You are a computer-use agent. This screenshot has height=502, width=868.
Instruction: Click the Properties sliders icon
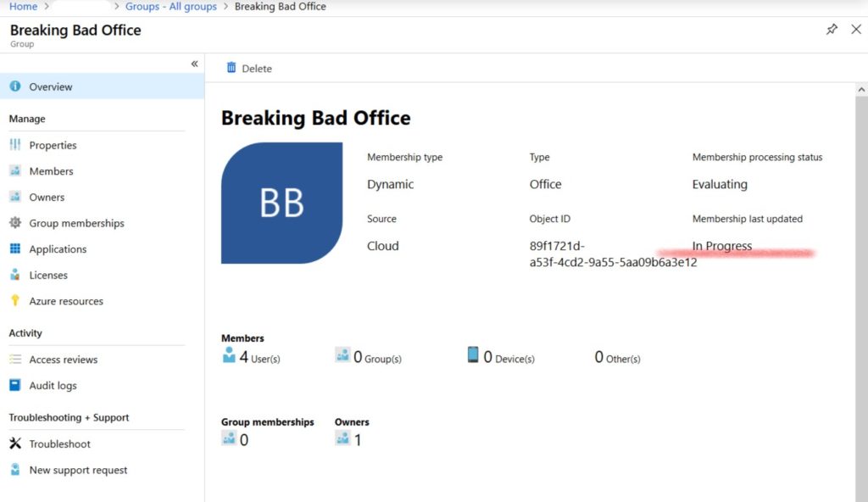tap(15, 145)
